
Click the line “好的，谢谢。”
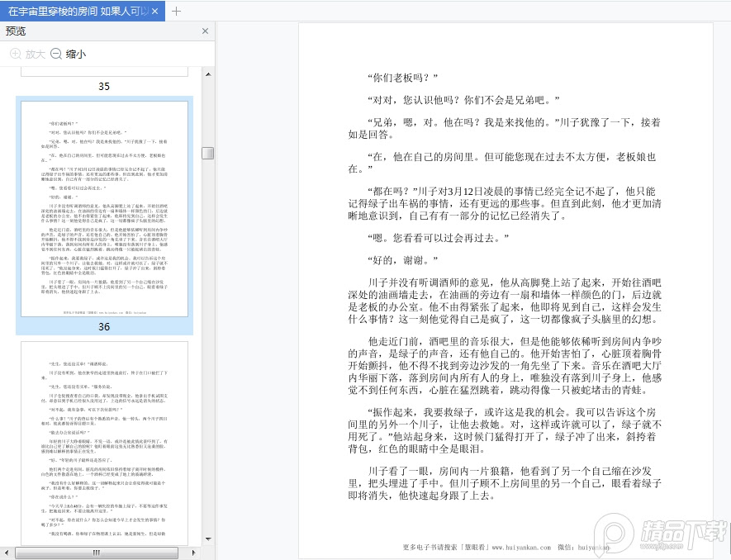coord(403,260)
